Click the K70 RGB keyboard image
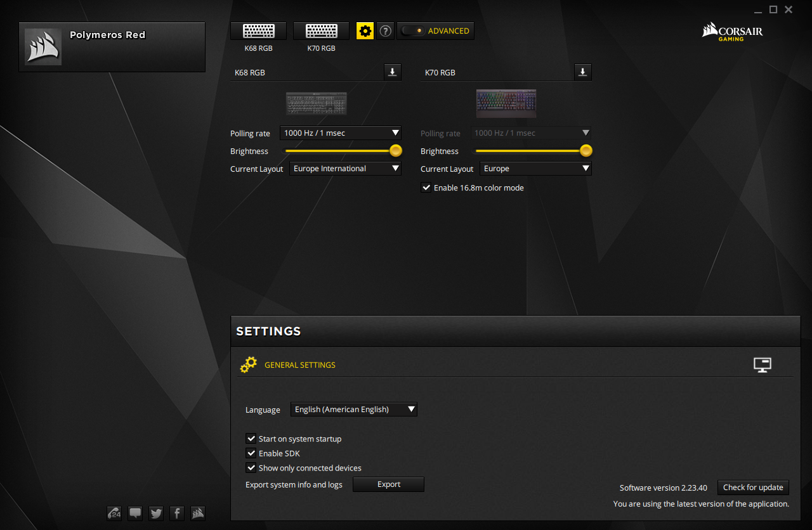812x530 pixels. 506,103
